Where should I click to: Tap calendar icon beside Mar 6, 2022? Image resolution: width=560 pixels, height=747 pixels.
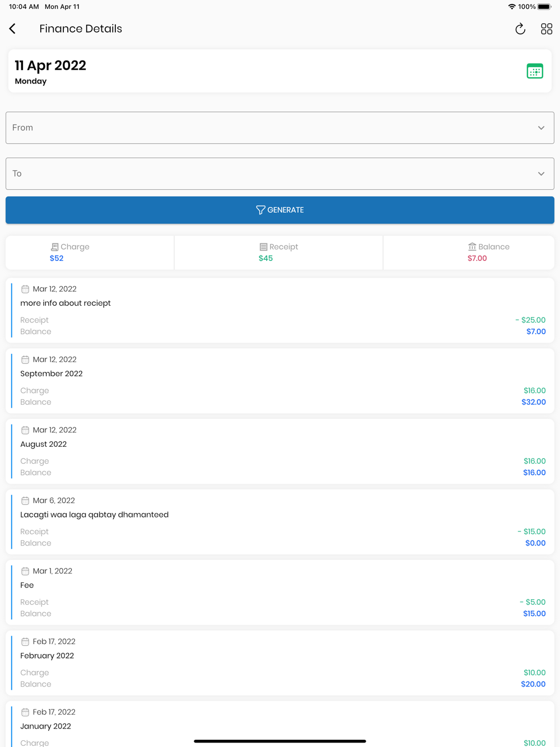25,501
